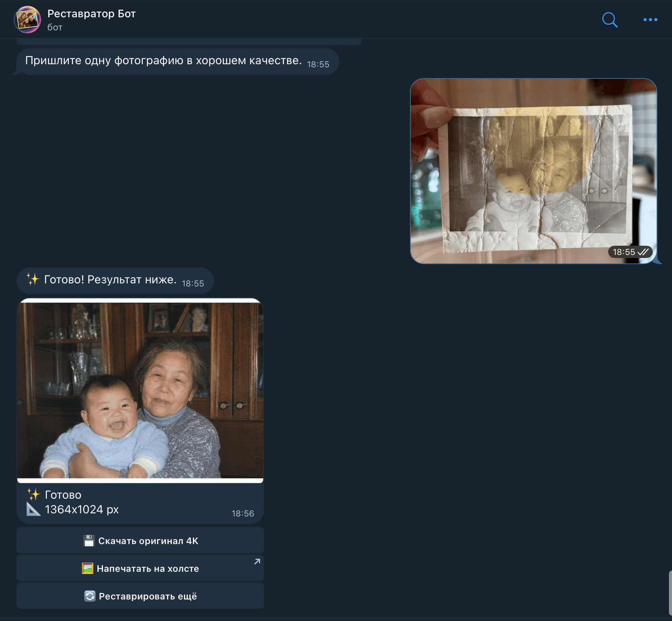This screenshot has width=672, height=621.
Task: Click the chat scrollbar thumb
Action: pos(670,593)
